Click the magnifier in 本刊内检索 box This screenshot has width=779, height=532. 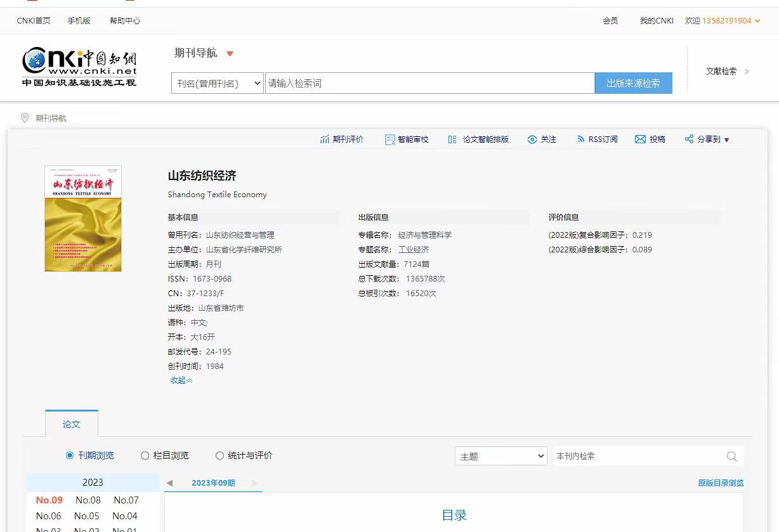tap(731, 456)
